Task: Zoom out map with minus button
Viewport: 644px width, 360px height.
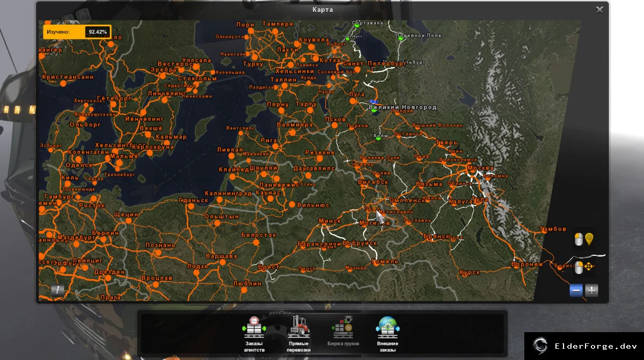Action: (x=576, y=290)
